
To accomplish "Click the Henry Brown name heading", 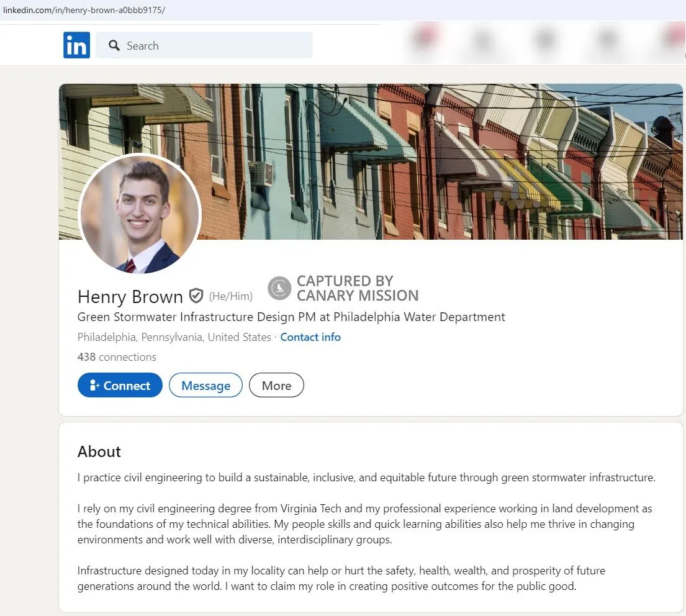I will pos(130,297).
